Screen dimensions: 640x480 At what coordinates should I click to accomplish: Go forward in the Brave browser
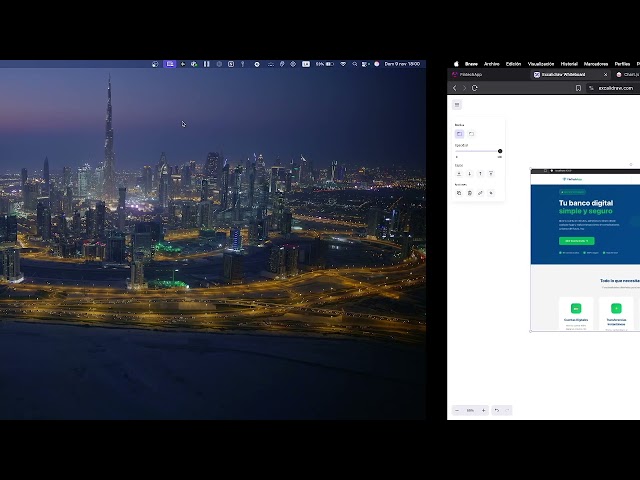pyautogui.click(x=464, y=88)
